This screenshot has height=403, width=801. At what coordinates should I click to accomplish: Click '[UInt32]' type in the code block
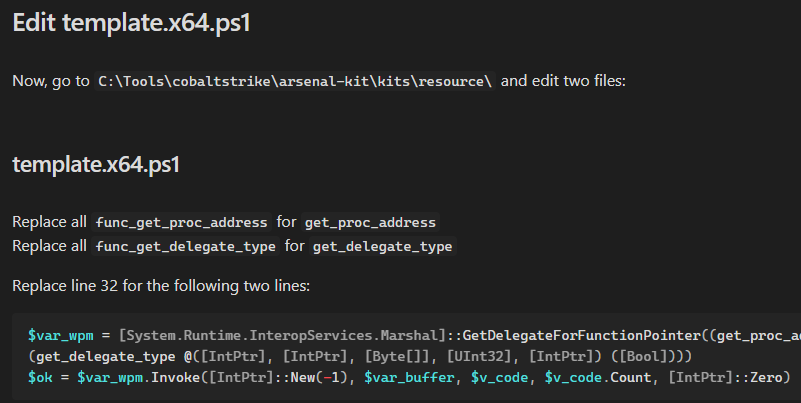click(479, 355)
